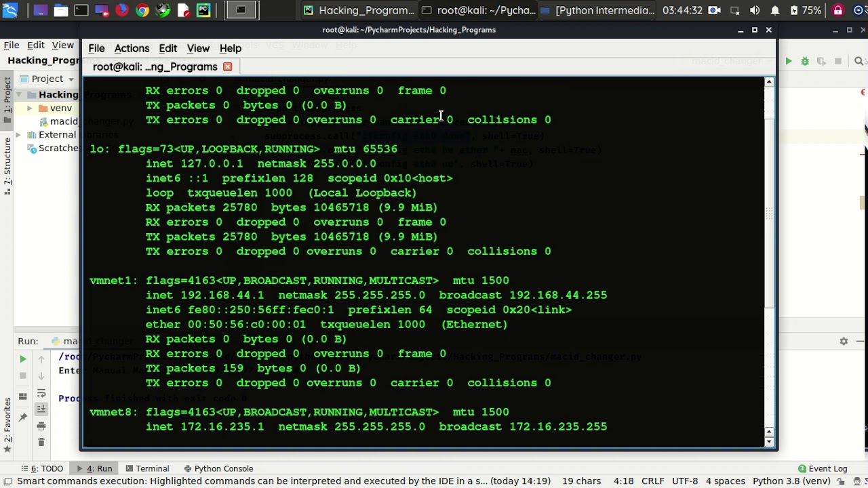
Task: Collapse Hacking_Programs project root node
Action: (x=20, y=95)
